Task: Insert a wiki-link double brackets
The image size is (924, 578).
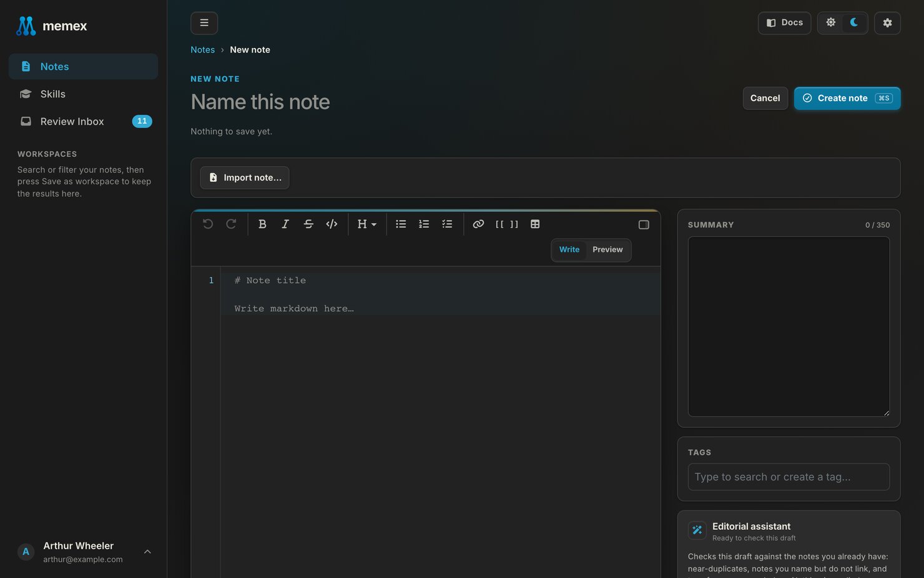Action: click(507, 224)
